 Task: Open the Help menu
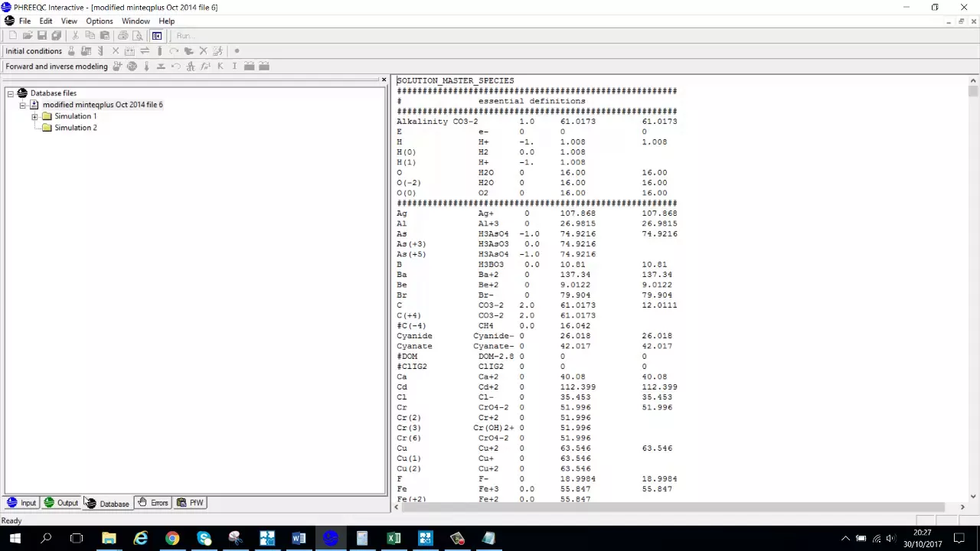tap(166, 21)
